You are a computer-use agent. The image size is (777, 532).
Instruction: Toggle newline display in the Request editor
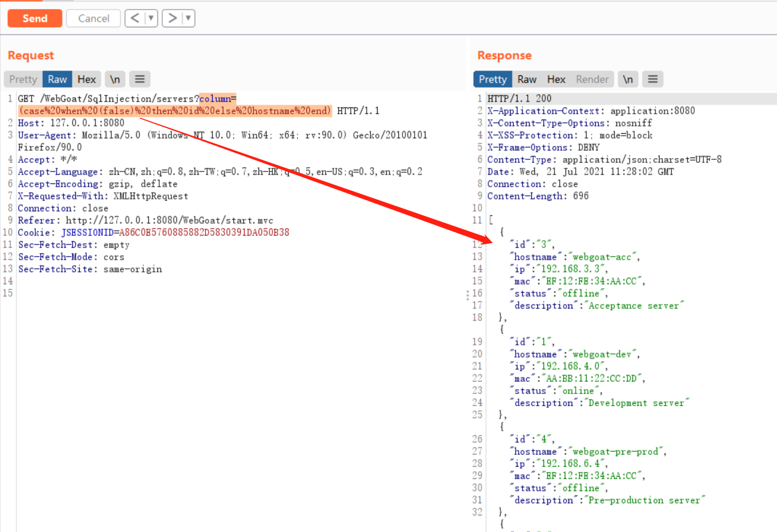tap(115, 79)
